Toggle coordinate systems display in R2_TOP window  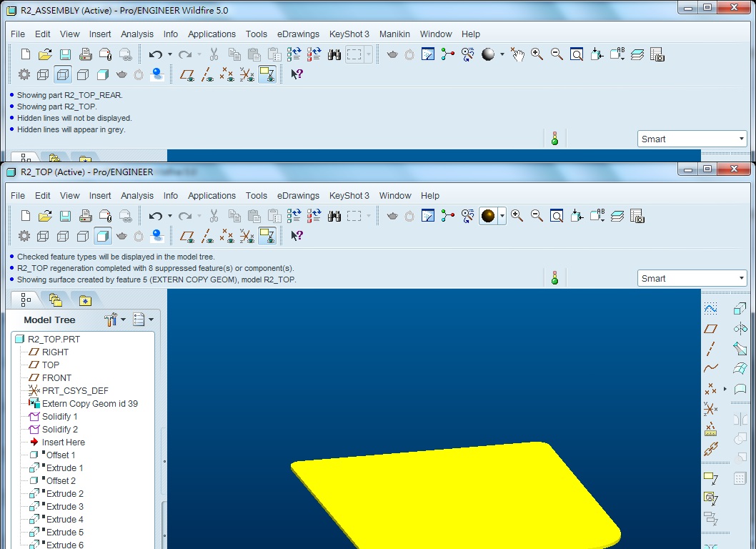coord(247,236)
